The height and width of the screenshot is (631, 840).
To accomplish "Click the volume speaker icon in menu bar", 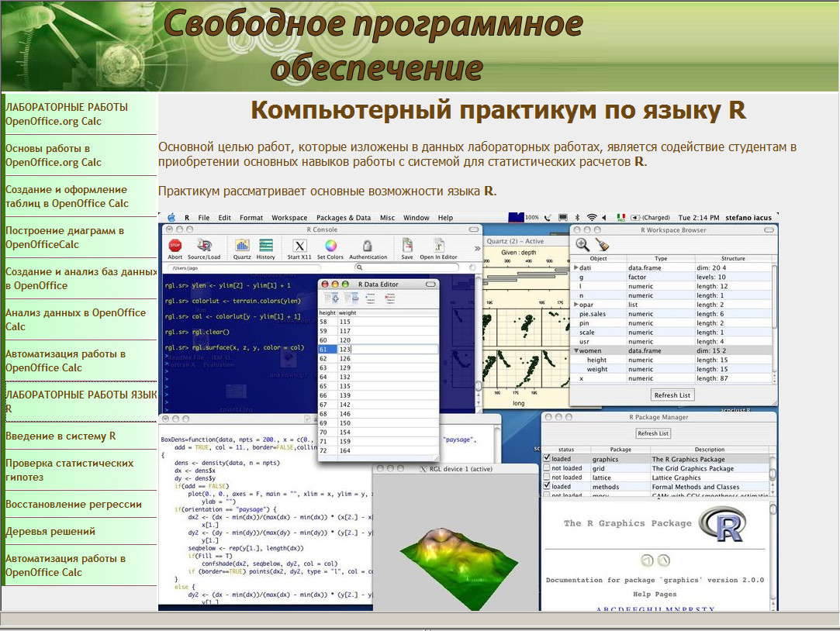I will pyautogui.click(x=605, y=217).
